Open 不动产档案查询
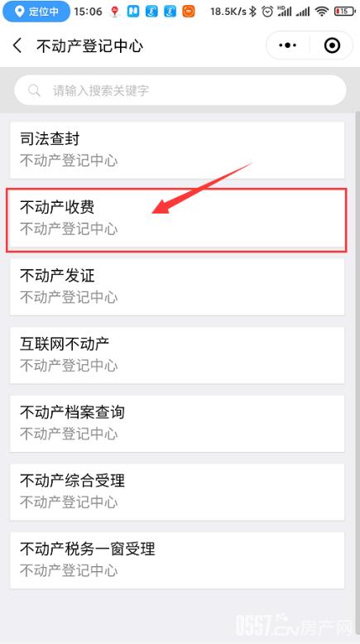 point(177,424)
